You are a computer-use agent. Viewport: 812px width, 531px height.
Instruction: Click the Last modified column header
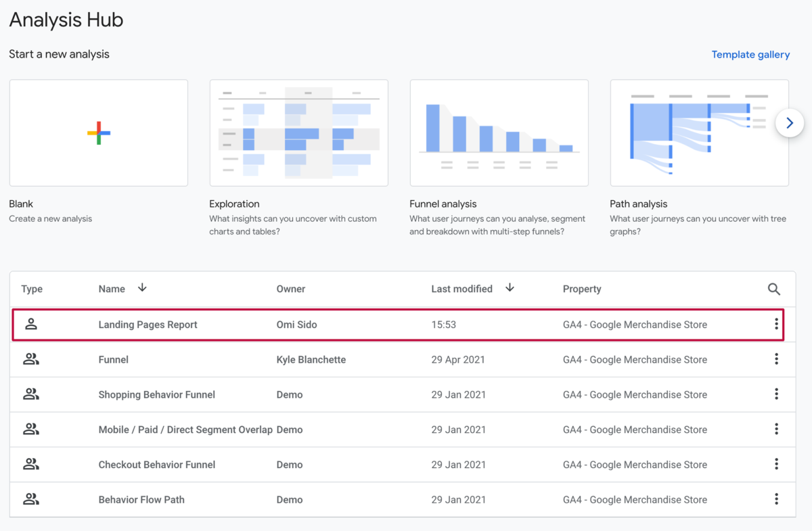[461, 289]
